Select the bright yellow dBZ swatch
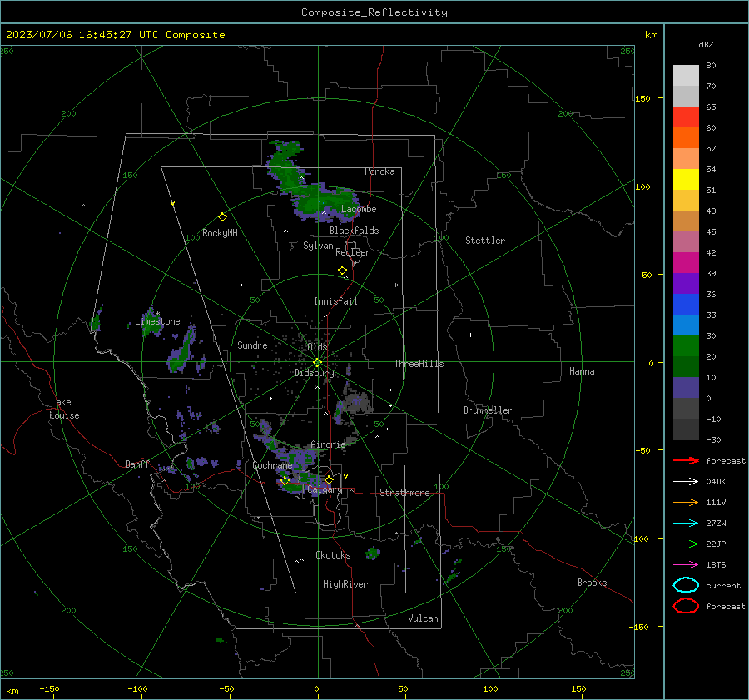 click(x=686, y=179)
